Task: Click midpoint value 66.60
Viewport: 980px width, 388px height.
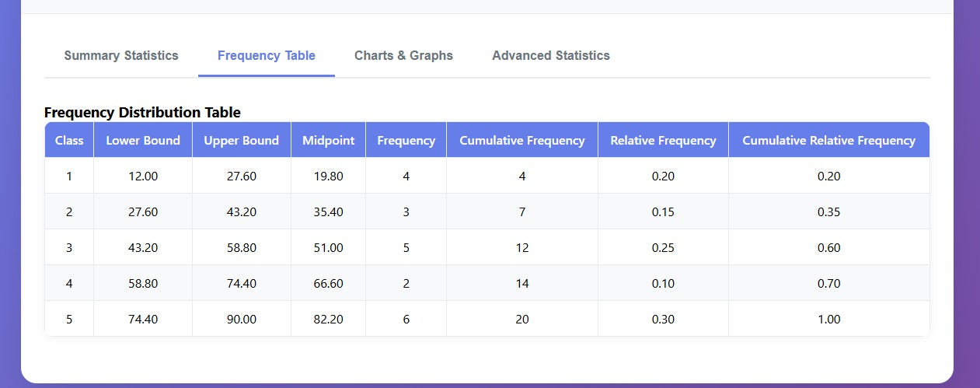Action: click(329, 284)
